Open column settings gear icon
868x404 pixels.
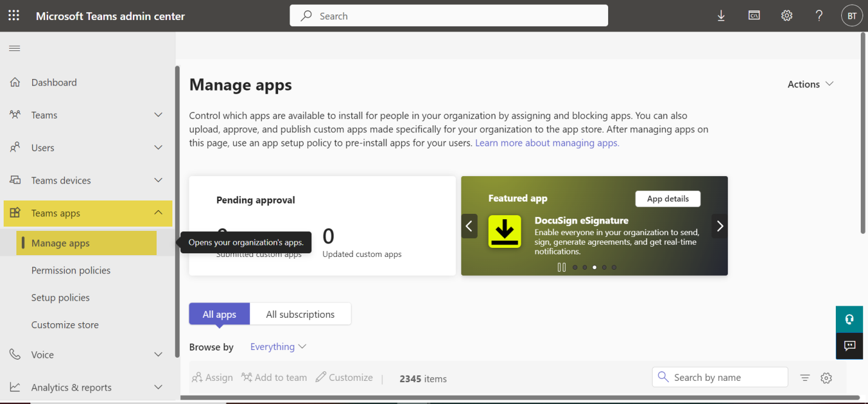[x=826, y=378]
